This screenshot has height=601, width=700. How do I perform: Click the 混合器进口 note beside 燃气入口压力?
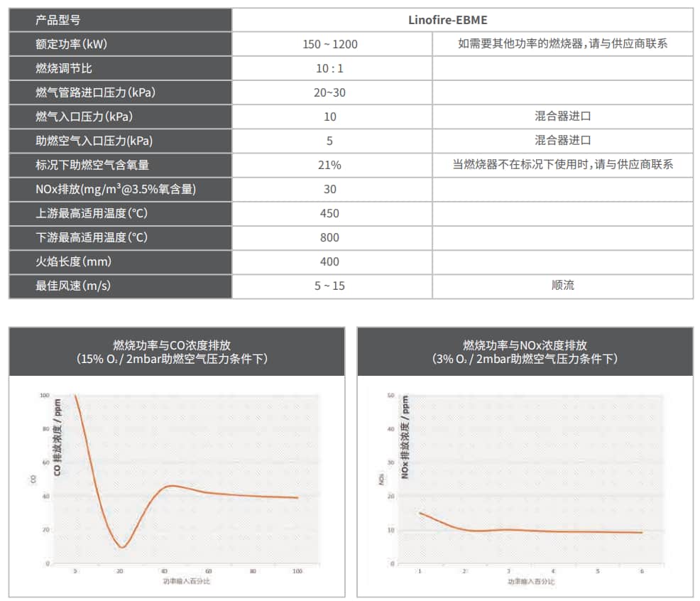coord(564,117)
